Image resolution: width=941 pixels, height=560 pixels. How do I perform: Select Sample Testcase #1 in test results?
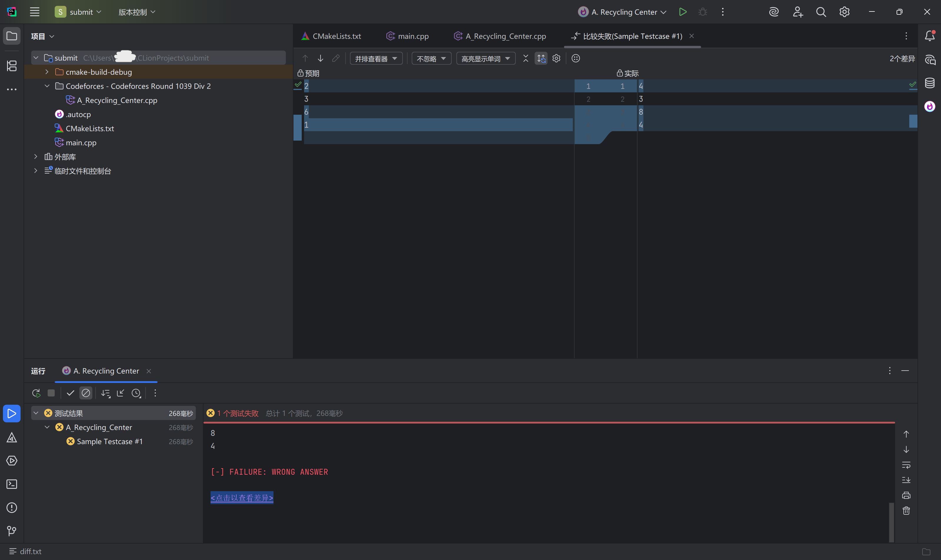click(110, 441)
